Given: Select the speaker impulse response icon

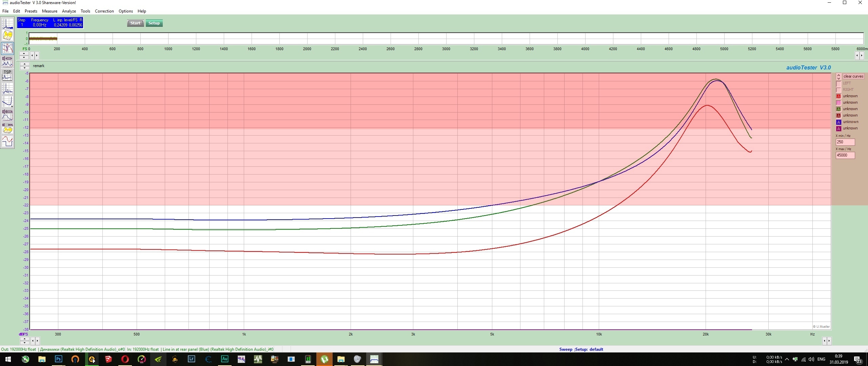Looking at the screenshot, I should point(7,115).
